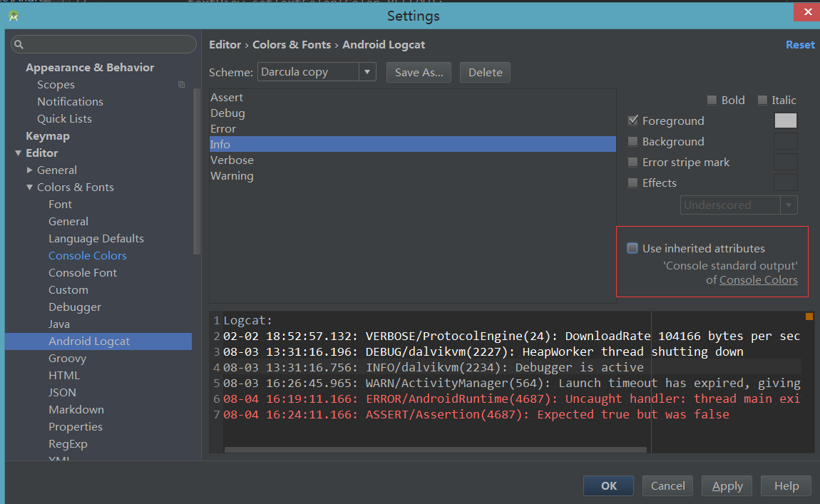Enable the Error stripe mark checkbox

pos(632,162)
